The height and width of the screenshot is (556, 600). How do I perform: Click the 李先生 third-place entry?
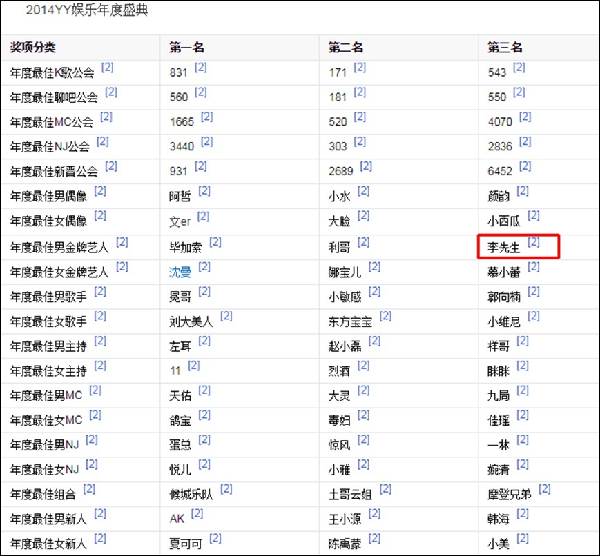click(504, 247)
